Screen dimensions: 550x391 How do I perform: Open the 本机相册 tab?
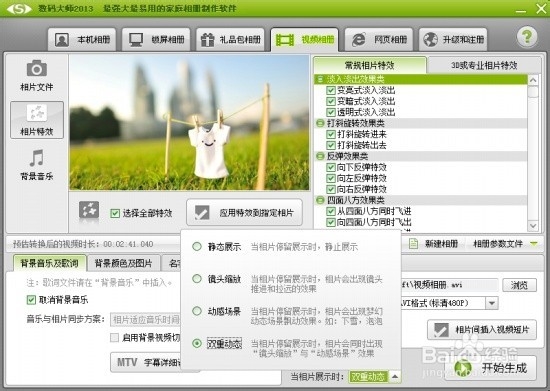[x=82, y=40]
